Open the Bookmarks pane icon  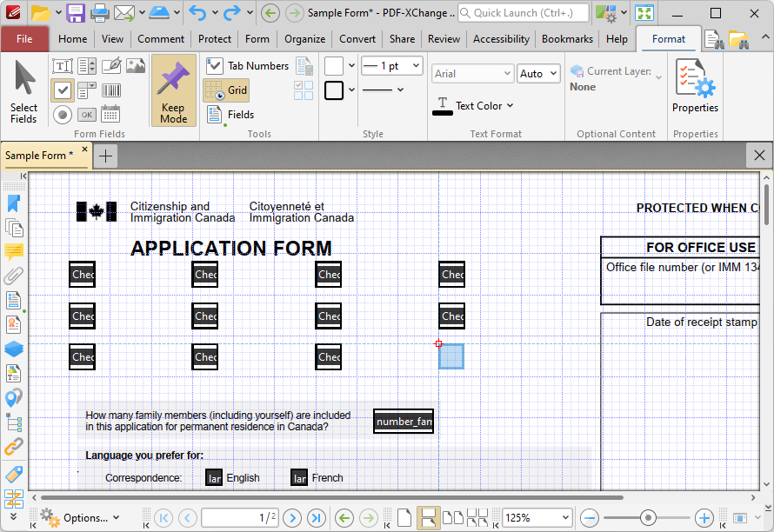14,203
